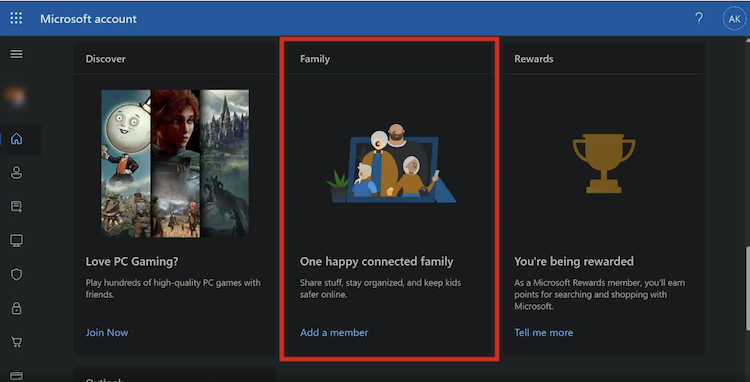Click the gold trophy rewards image

tap(604, 164)
